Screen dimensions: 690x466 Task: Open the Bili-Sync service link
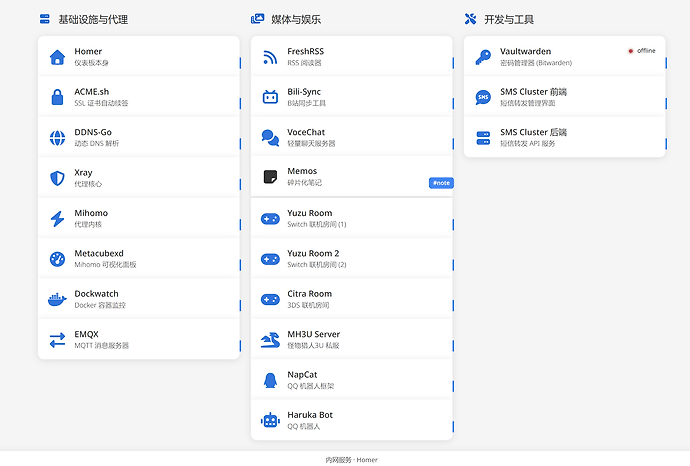coord(352,97)
